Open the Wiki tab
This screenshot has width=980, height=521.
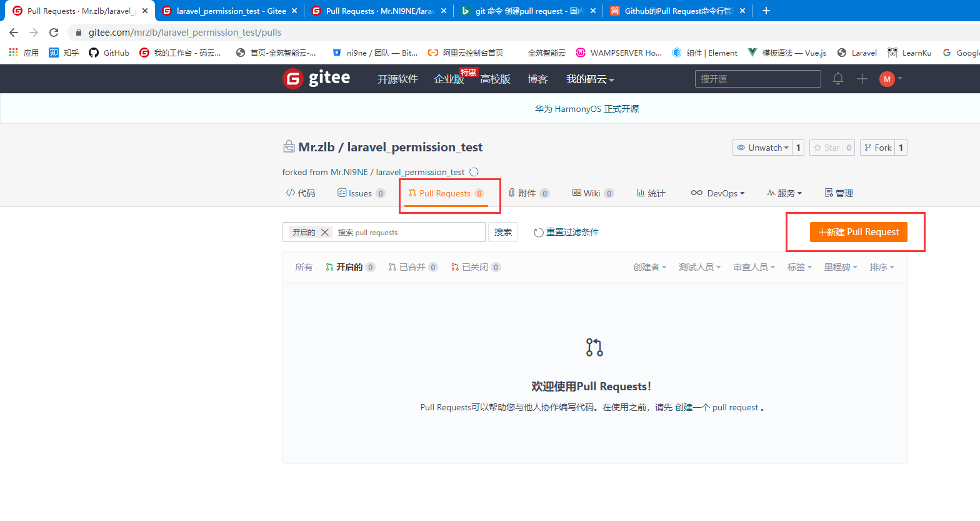592,193
